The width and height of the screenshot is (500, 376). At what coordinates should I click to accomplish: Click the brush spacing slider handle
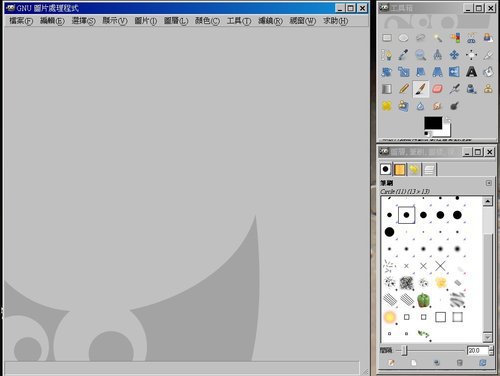[404, 351]
